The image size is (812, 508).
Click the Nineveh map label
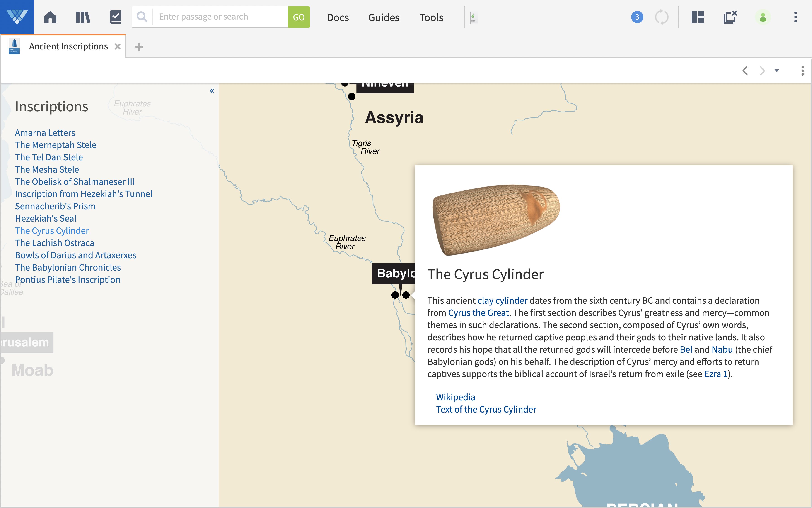tap(385, 88)
